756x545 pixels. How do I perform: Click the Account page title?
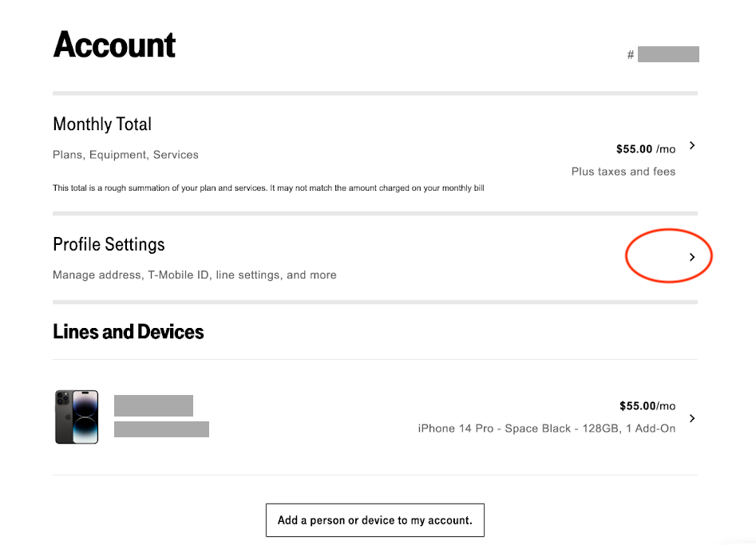114,45
